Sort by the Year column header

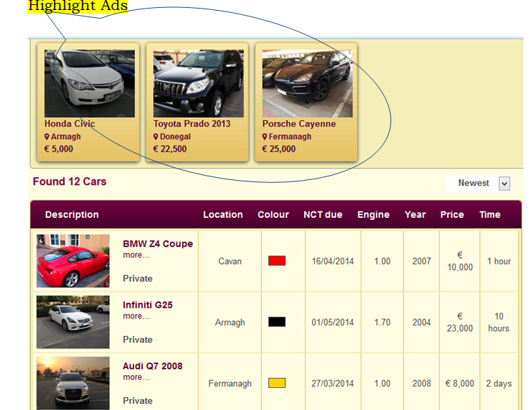[415, 214]
